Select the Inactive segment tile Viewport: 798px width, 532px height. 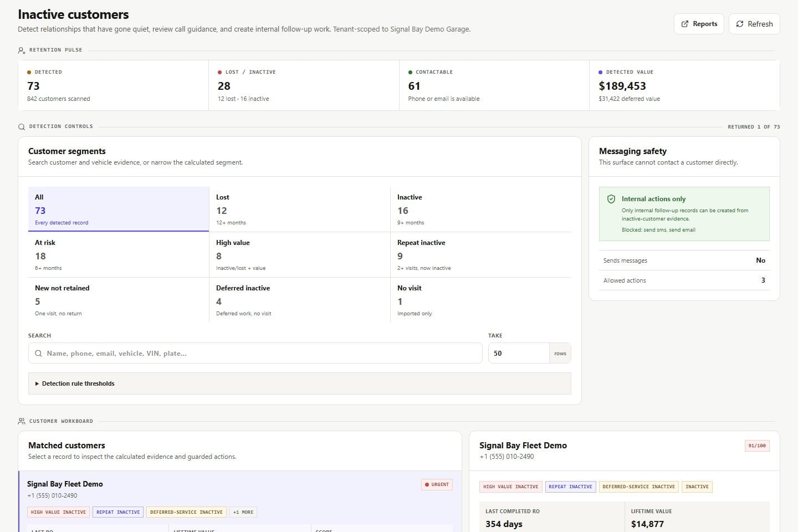pyautogui.click(x=480, y=209)
